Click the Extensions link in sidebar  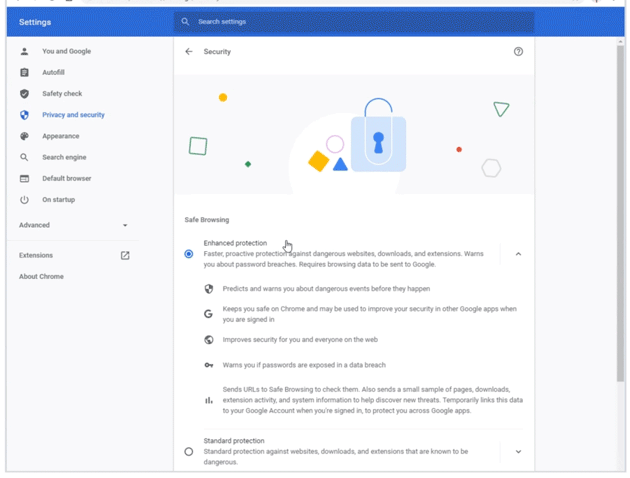tap(36, 256)
